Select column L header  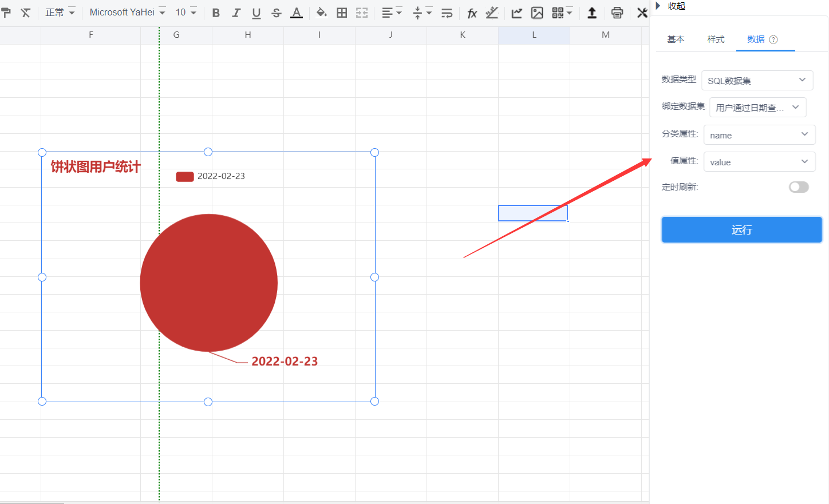pos(534,35)
